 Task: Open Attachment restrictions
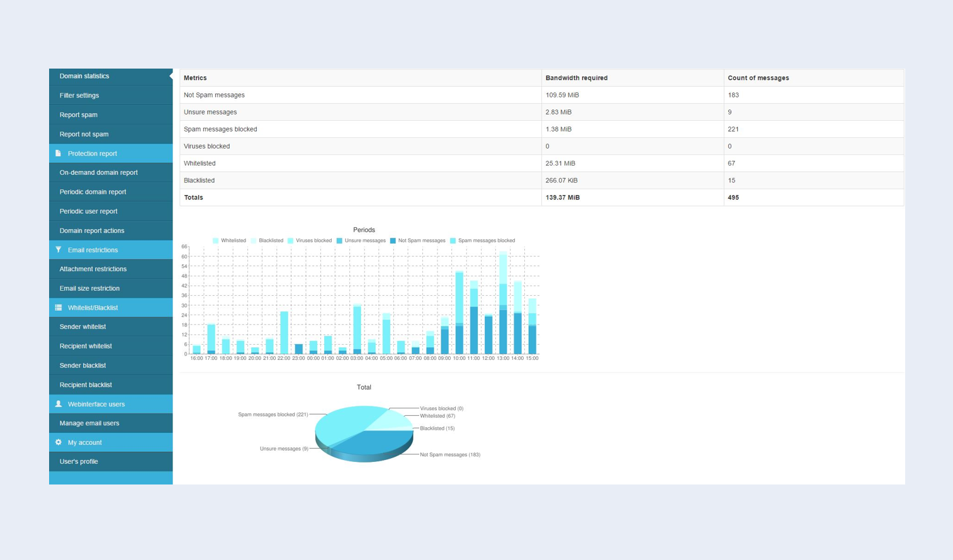[111, 269]
